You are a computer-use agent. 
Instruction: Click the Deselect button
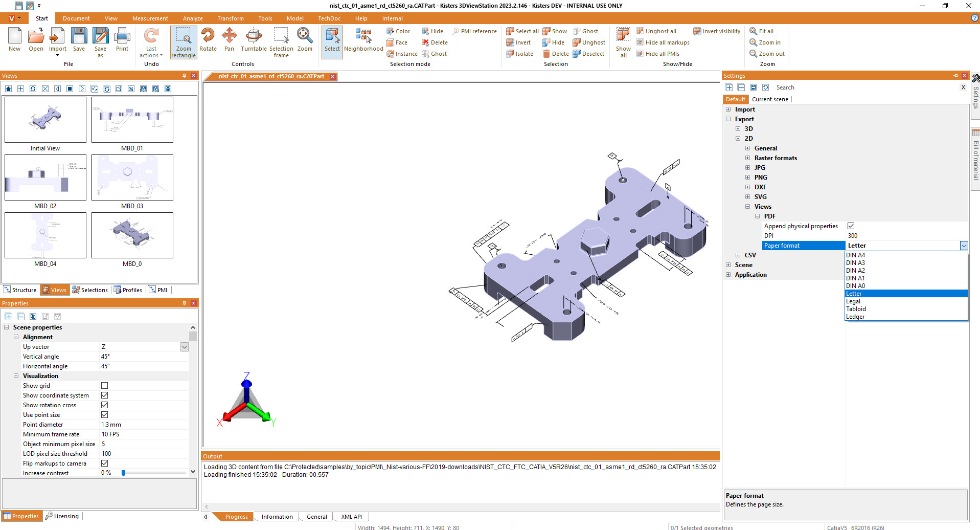tap(588, 54)
